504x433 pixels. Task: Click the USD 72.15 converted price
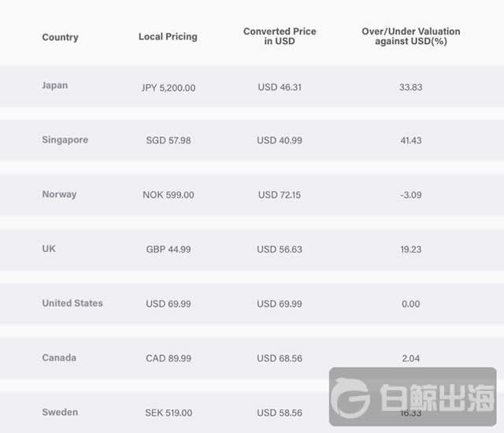(x=280, y=194)
